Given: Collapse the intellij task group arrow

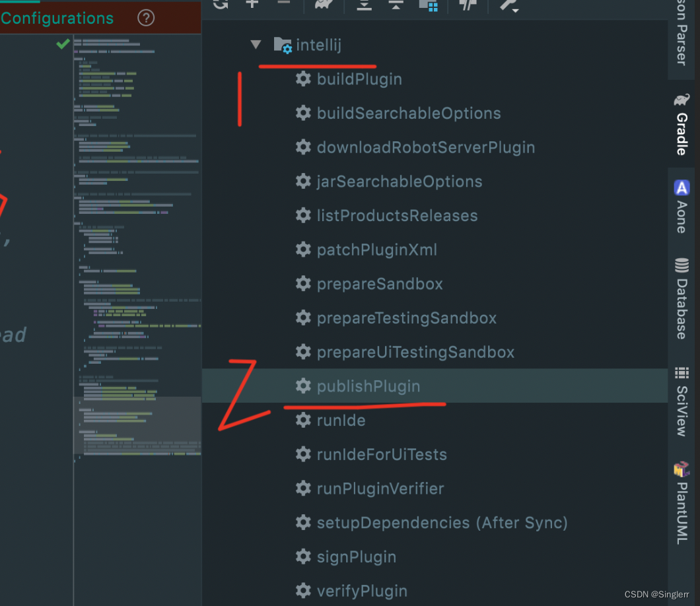Looking at the screenshot, I should [x=256, y=45].
